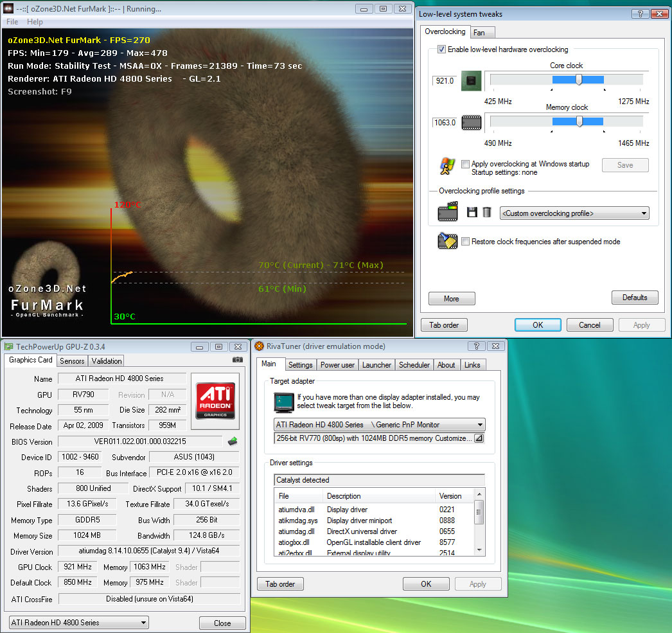The image size is (672, 633).
Task: Click the core clock value field 921.0
Action: pyautogui.click(x=445, y=80)
